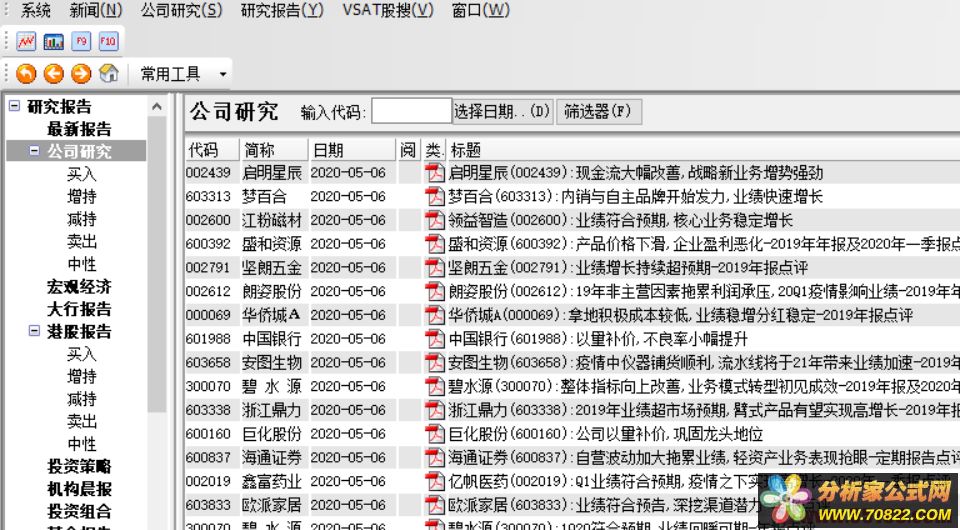
Task: Click the 鑫富药业 name cell
Action: point(272,482)
